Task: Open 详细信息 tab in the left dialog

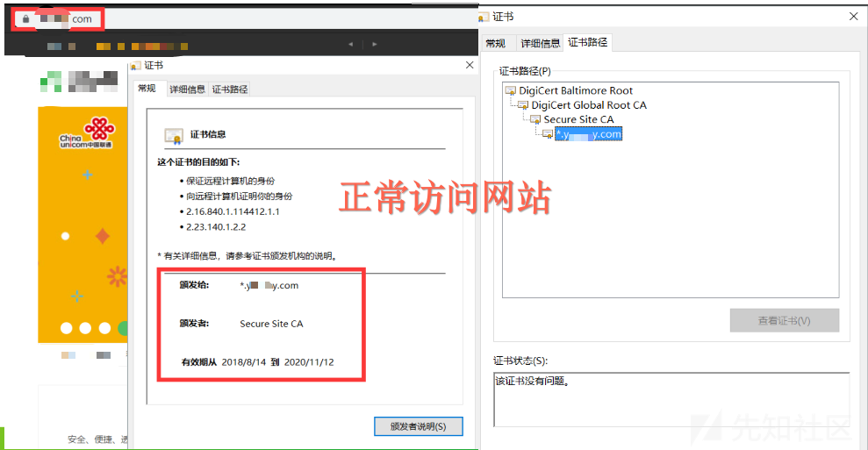Action: [x=187, y=89]
